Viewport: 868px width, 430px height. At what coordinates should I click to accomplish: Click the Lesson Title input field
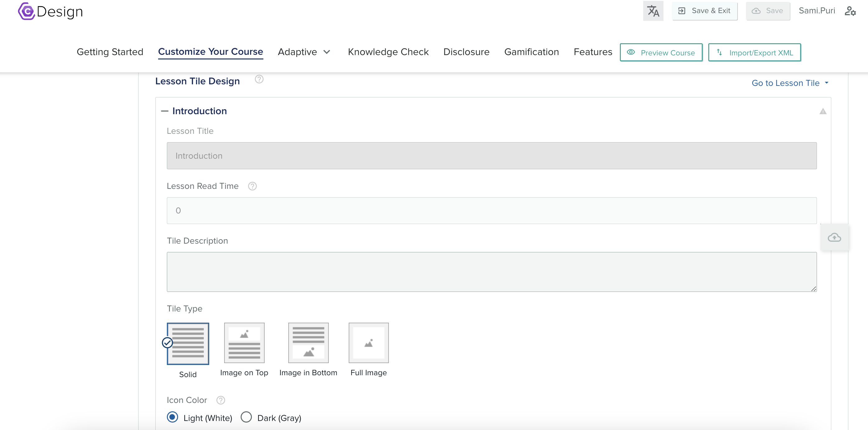point(492,156)
